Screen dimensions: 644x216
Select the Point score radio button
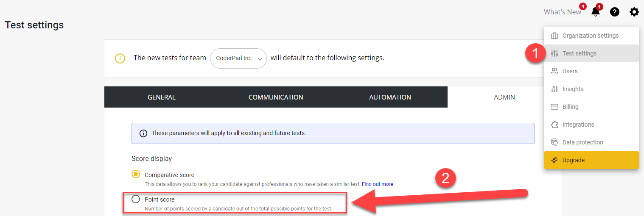[x=136, y=199]
